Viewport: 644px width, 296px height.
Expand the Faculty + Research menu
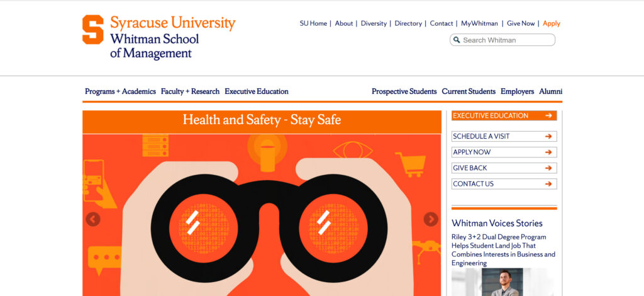pos(190,91)
